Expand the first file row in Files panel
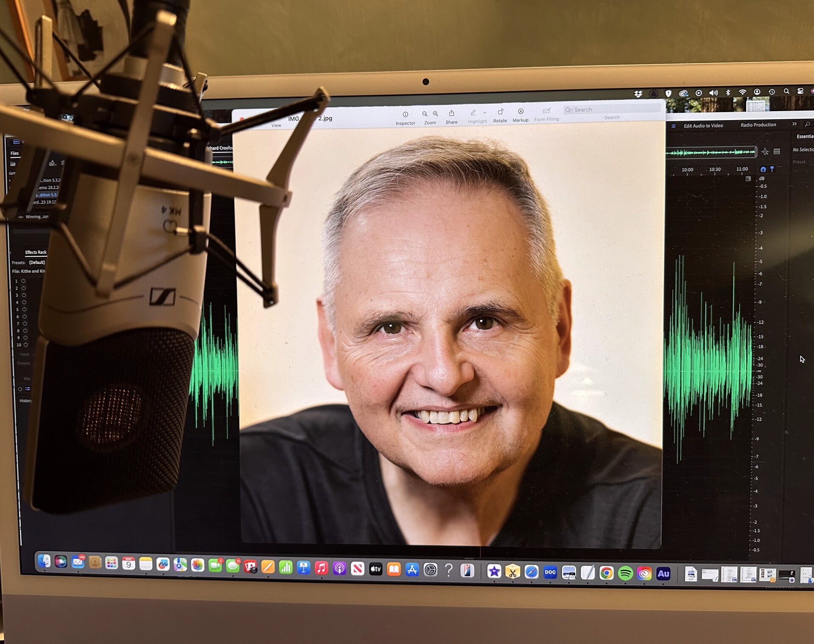The height and width of the screenshot is (644, 814). point(10,180)
